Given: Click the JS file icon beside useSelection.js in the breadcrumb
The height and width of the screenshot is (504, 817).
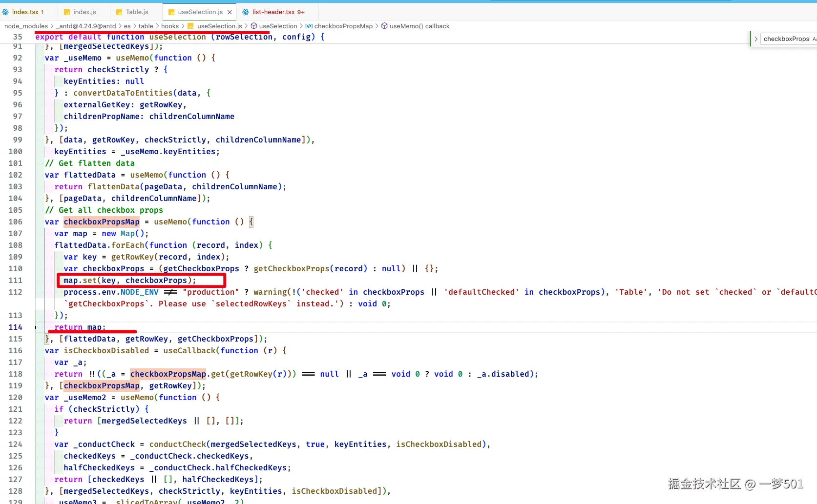Looking at the screenshot, I should (190, 26).
